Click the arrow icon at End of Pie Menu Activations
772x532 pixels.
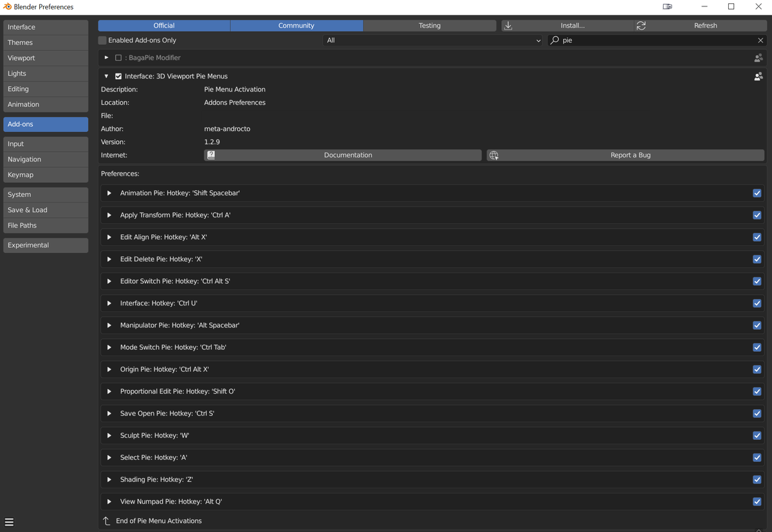[x=107, y=520]
